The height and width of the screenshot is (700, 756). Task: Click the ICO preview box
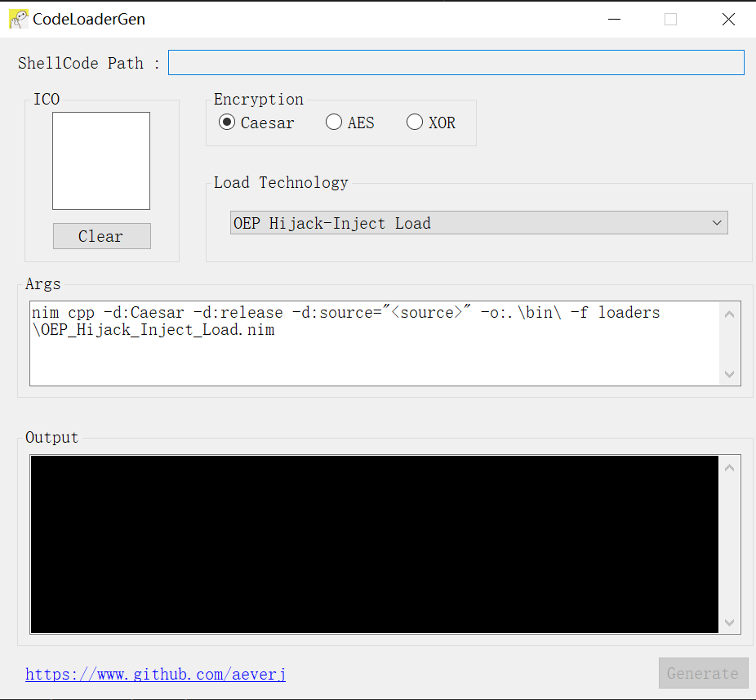tap(100, 161)
